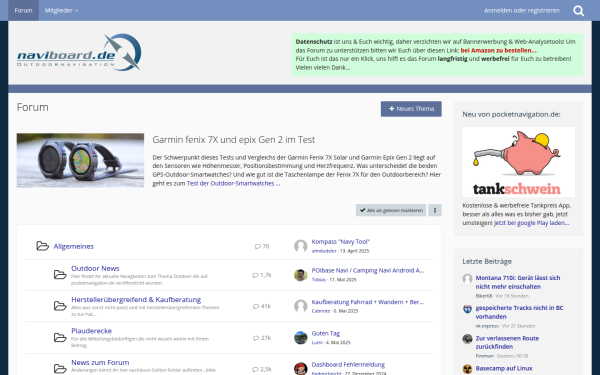Open the Allgemeines folder icon
This screenshot has width=600, height=375.
(42, 246)
